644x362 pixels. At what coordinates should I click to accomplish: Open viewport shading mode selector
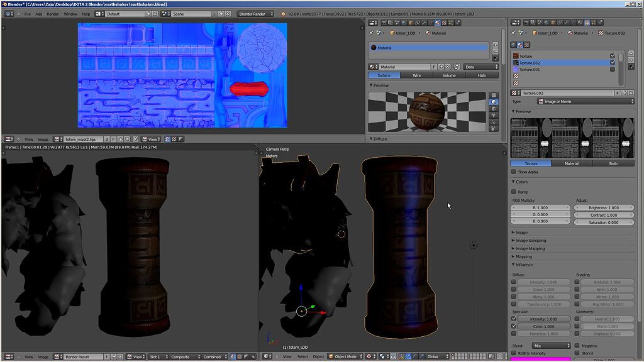coord(370,357)
